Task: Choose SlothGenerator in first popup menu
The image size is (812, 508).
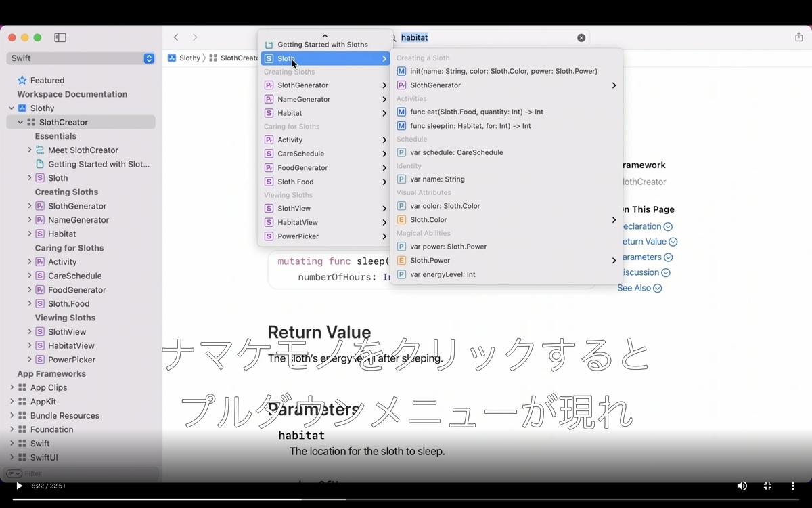Action: click(x=325, y=85)
